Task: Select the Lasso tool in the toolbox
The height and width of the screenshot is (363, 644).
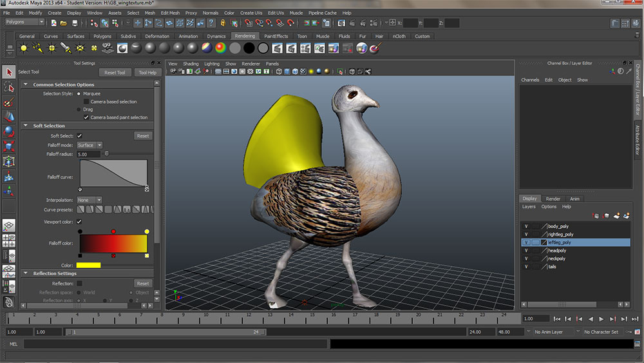Action: click(x=9, y=87)
